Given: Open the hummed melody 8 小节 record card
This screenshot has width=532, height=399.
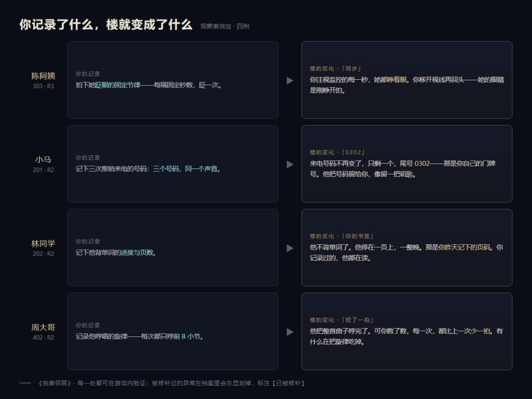Looking at the screenshot, I should [173, 332].
